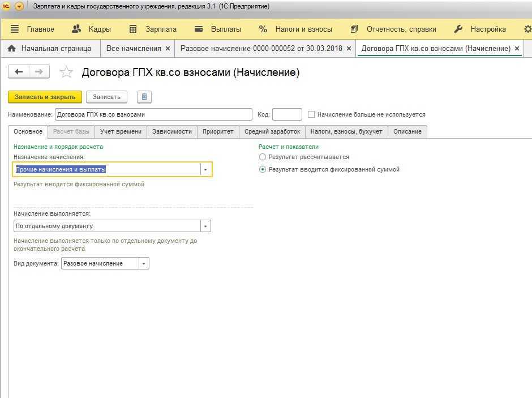The image size is (532, 398).
Task: Click the По отдельному документу field
Action: (107, 226)
